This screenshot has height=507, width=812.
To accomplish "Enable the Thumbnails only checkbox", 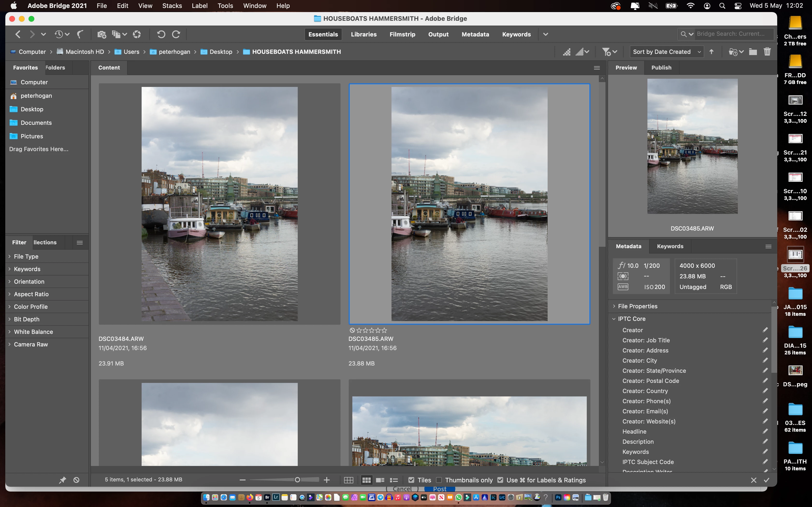I will click(439, 480).
